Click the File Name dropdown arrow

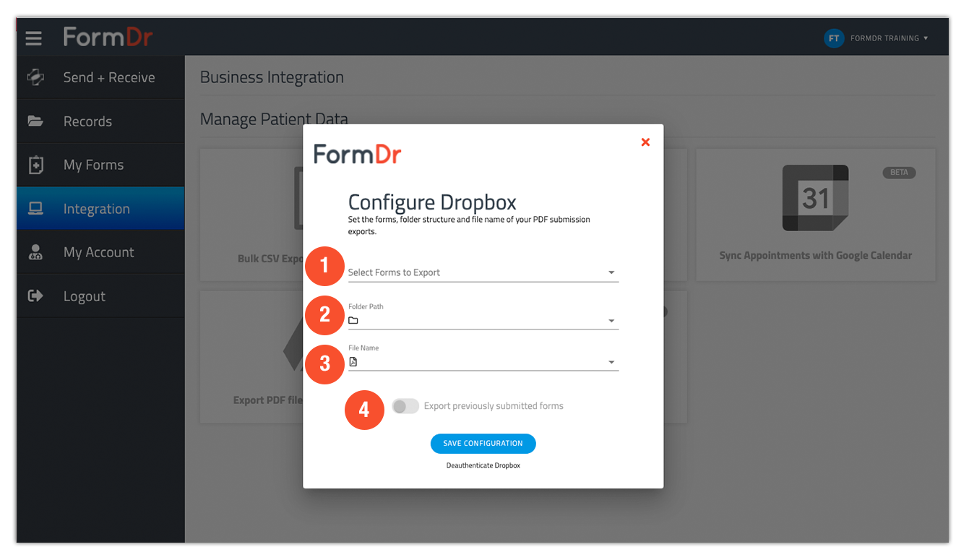(611, 362)
